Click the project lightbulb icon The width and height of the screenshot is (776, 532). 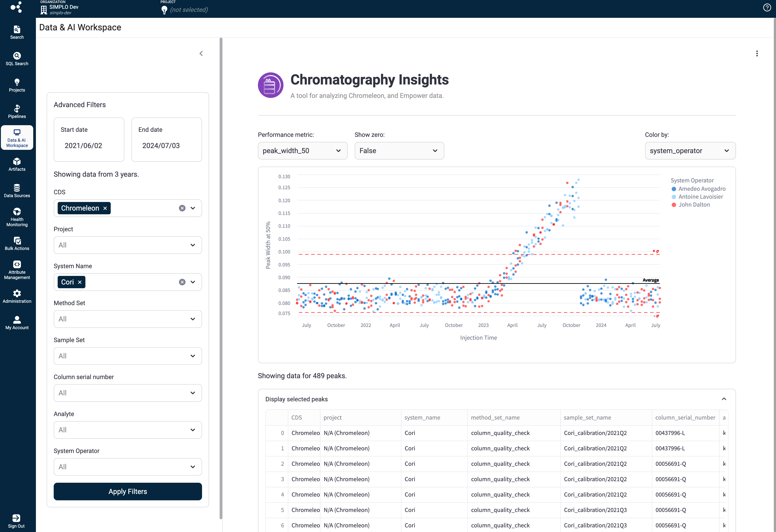coord(164,10)
